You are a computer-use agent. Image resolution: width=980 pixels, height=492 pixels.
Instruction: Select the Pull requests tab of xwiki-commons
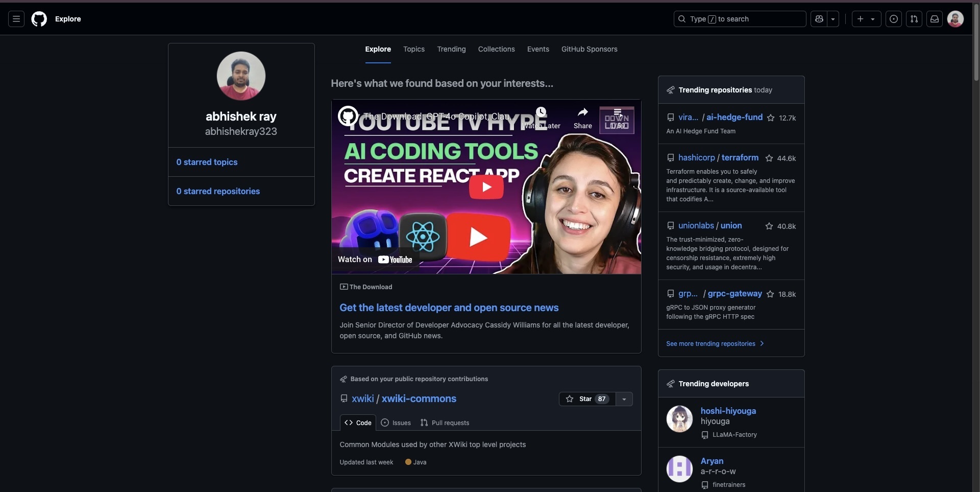point(445,423)
